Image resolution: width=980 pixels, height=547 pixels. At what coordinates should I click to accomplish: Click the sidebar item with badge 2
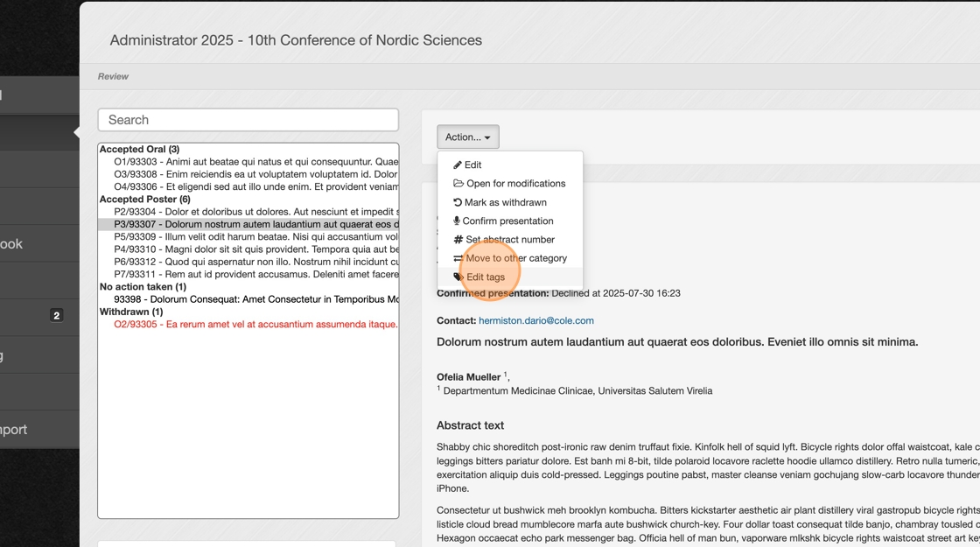click(x=39, y=316)
